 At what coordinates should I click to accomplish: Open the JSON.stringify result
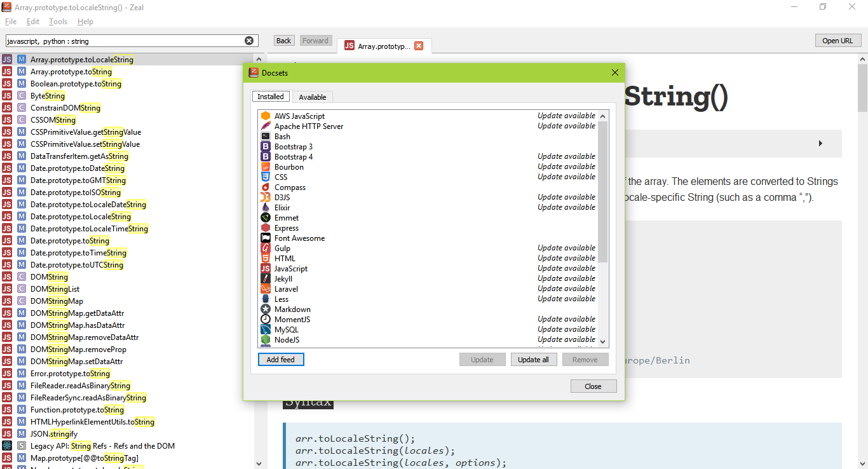[54, 434]
